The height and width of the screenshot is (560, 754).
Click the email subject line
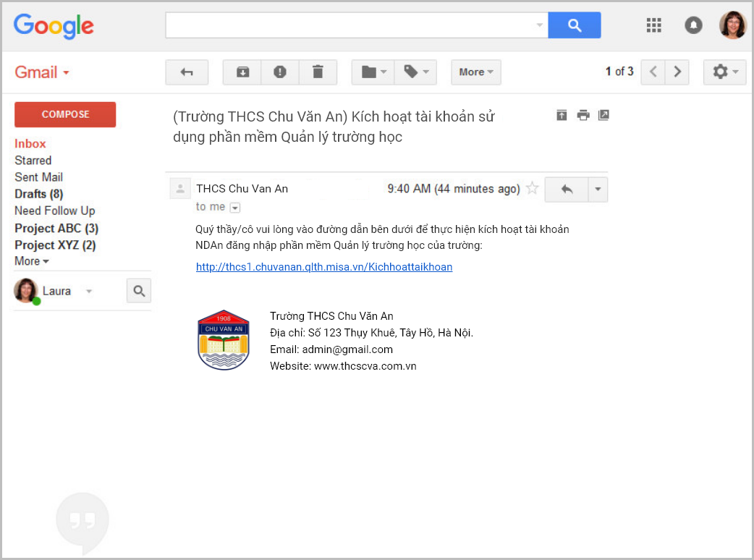point(334,127)
